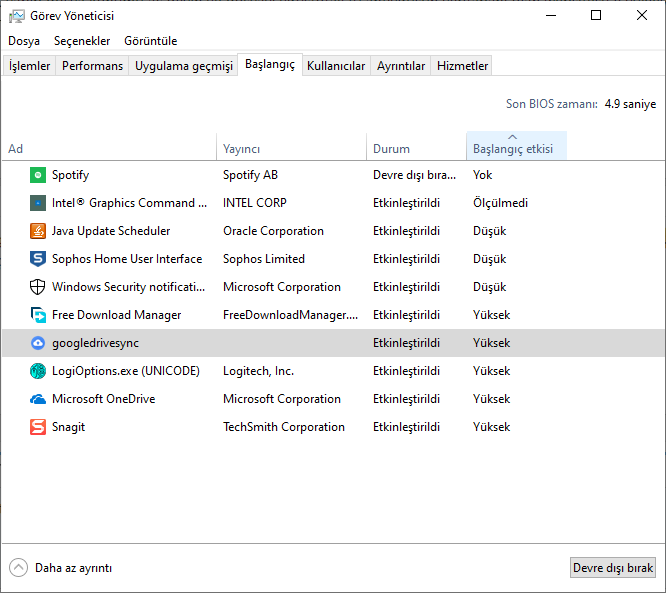The height and width of the screenshot is (593, 666).
Task: Open the Dosya menu
Action: pyautogui.click(x=24, y=41)
